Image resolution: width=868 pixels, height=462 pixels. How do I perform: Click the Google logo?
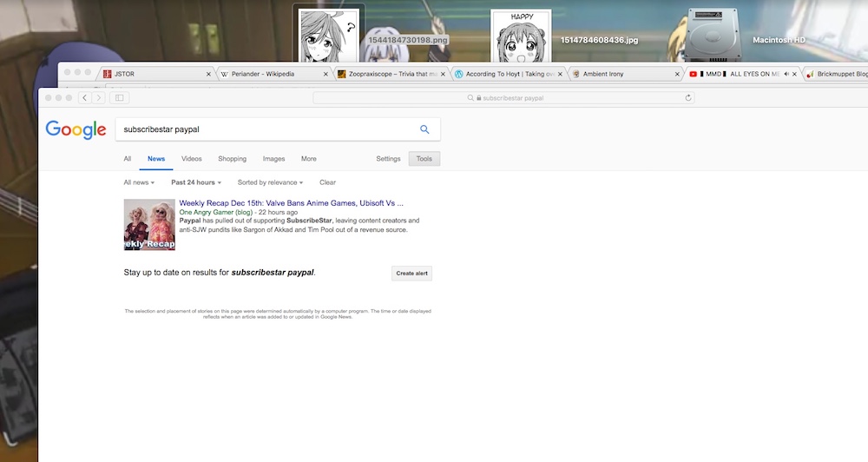point(76,129)
